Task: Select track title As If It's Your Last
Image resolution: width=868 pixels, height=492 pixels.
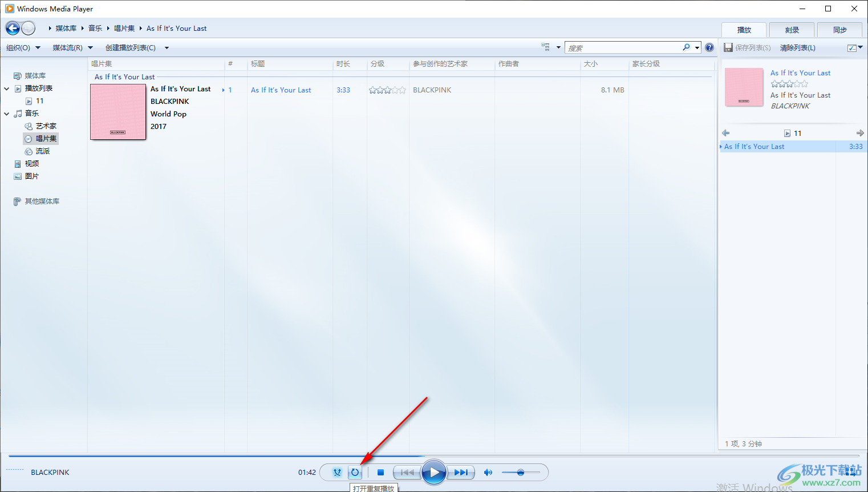Action: 281,90
